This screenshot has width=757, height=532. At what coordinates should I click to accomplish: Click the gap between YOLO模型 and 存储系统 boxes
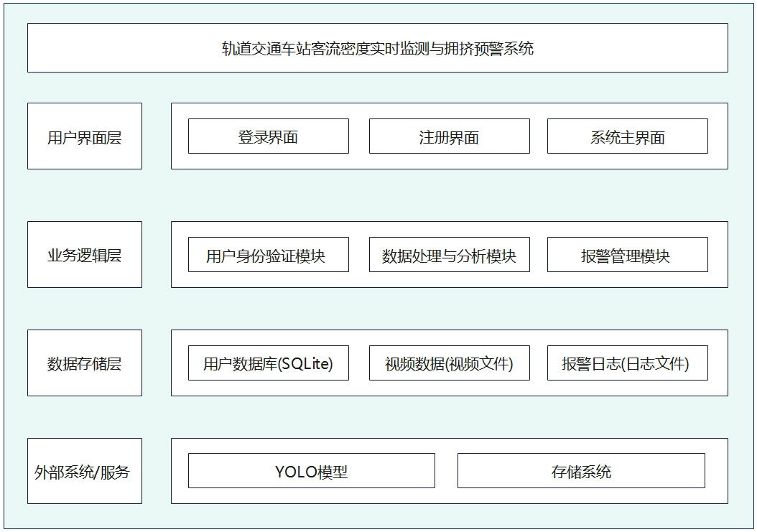click(446, 471)
